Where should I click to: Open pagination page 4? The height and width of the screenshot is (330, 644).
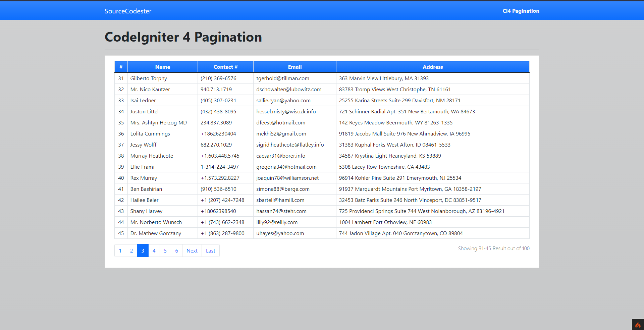tap(154, 251)
